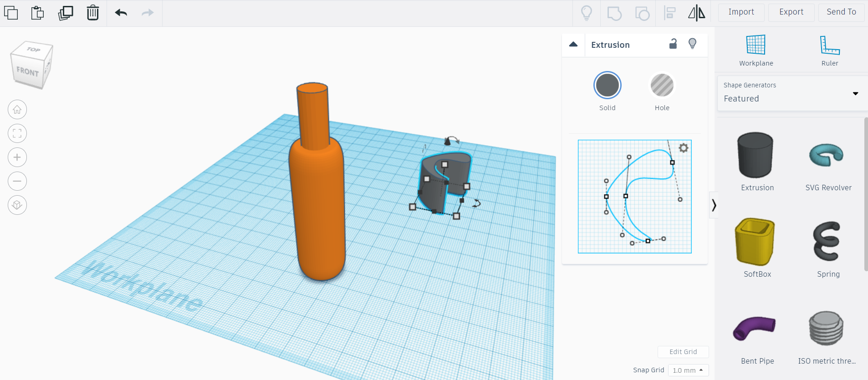Zoom in with the plus button
Image resolution: width=868 pixels, height=380 pixels.
click(x=17, y=157)
